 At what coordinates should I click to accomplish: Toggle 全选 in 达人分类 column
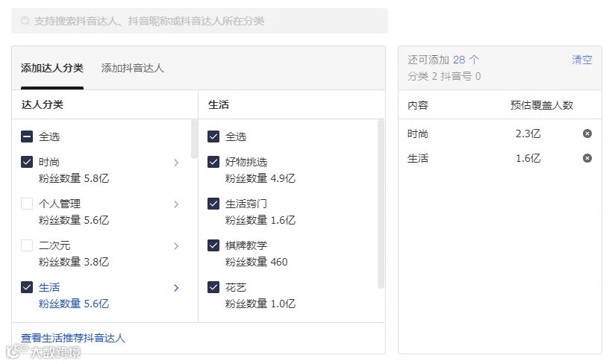tap(27, 136)
